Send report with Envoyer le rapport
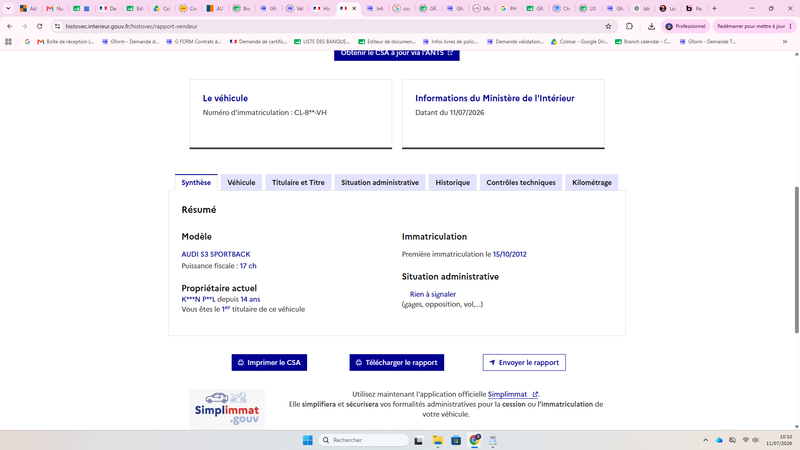 point(524,362)
